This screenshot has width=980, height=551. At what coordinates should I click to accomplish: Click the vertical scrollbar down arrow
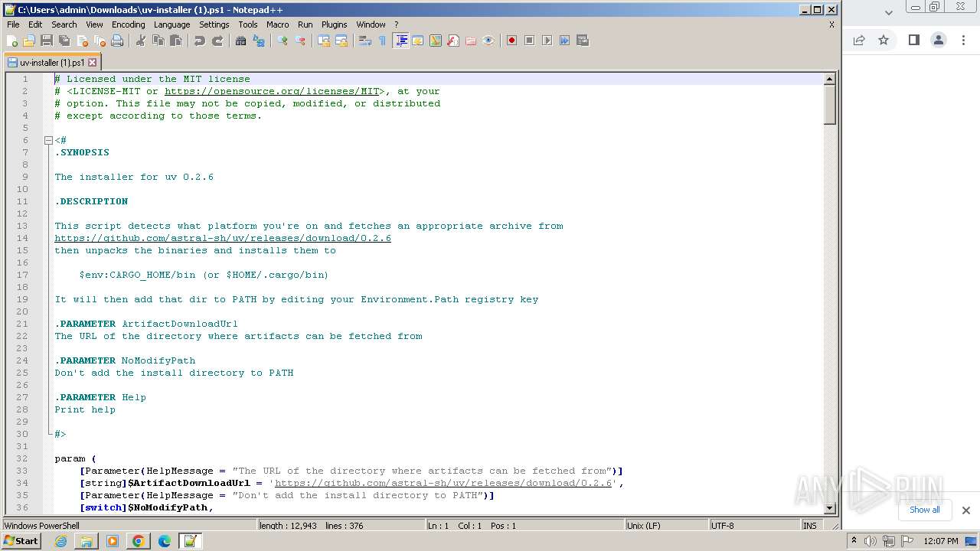[x=829, y=507]
